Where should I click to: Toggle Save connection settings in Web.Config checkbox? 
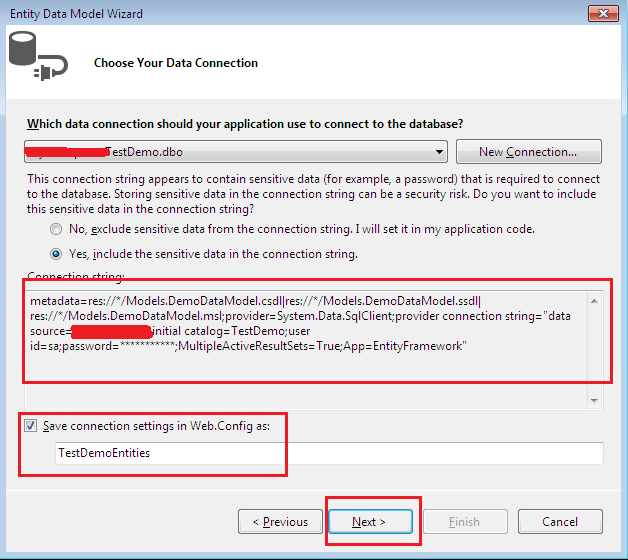pyautogui.click(x=31, y=425)
